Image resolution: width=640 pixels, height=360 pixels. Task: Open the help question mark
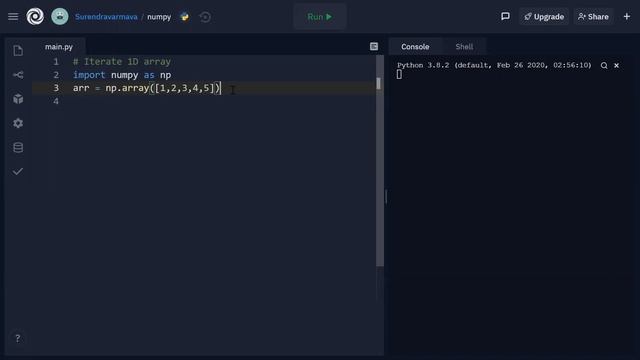pos(18,338)
